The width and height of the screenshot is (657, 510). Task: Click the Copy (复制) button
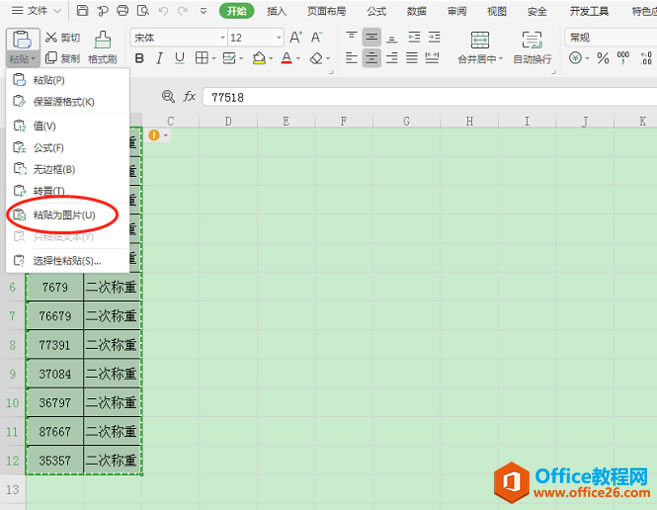[62, 58]
